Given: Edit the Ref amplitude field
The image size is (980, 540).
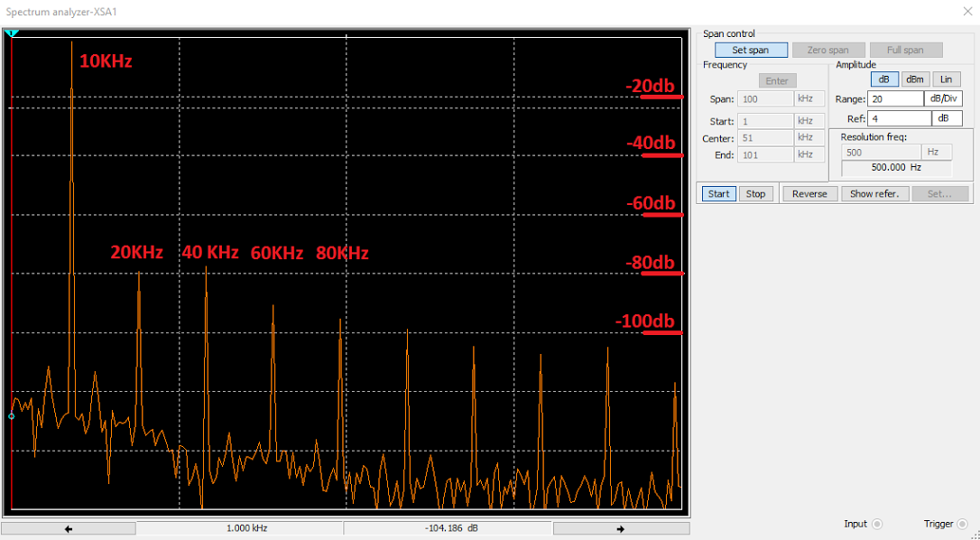Looking at the screenshot, I should [899, 118].
